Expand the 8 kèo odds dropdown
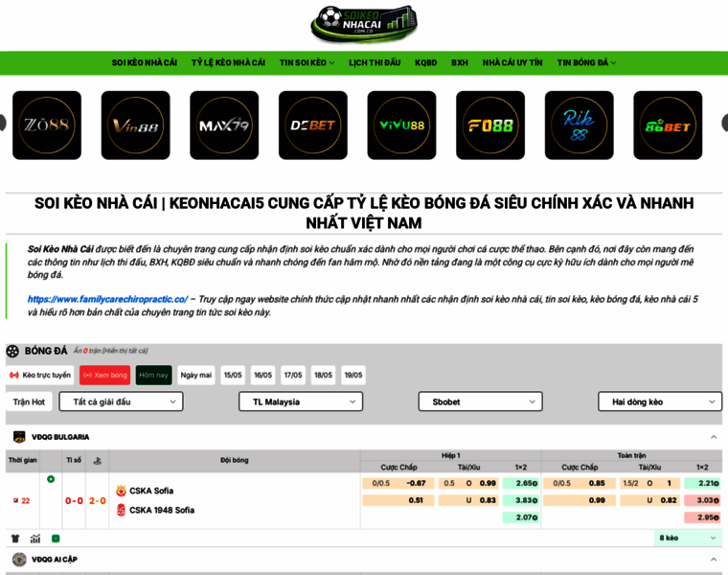728x575 pixels. 688,538
